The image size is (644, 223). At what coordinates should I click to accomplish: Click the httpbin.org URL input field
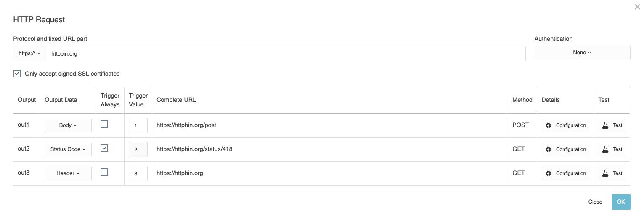[x=285, y=53]
